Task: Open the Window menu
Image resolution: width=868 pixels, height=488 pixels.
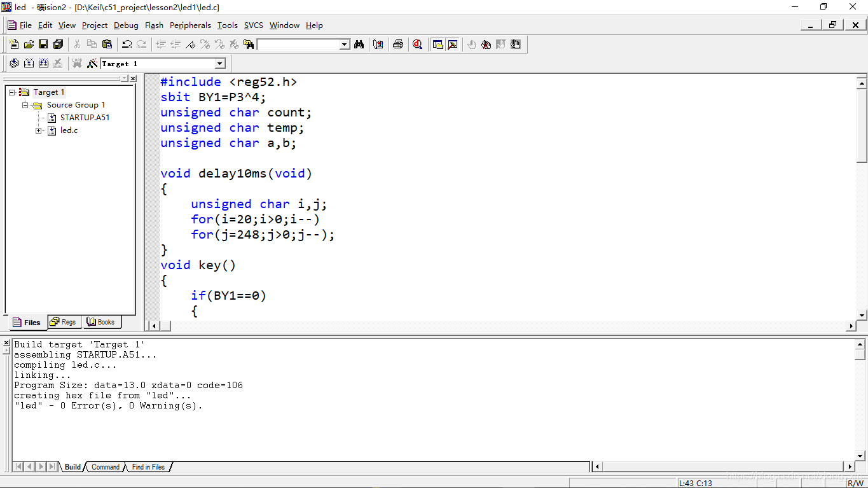Action: [x=284, y=25]
